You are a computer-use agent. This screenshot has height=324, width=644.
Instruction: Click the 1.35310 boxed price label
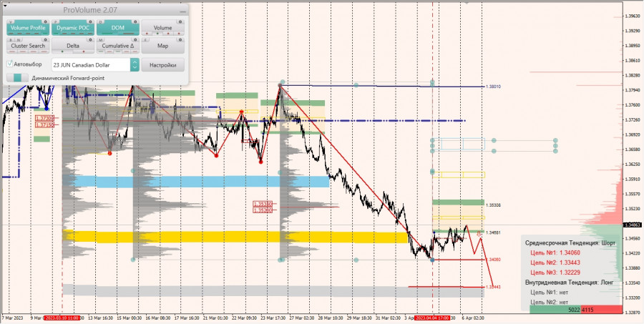263,204
